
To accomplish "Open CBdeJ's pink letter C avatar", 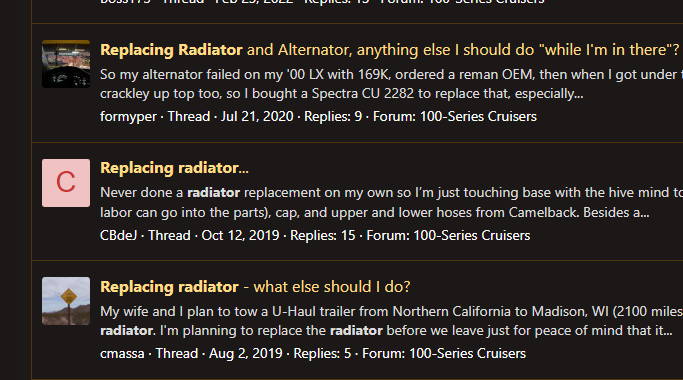I will pyautogui.click(x=66, y=183).
